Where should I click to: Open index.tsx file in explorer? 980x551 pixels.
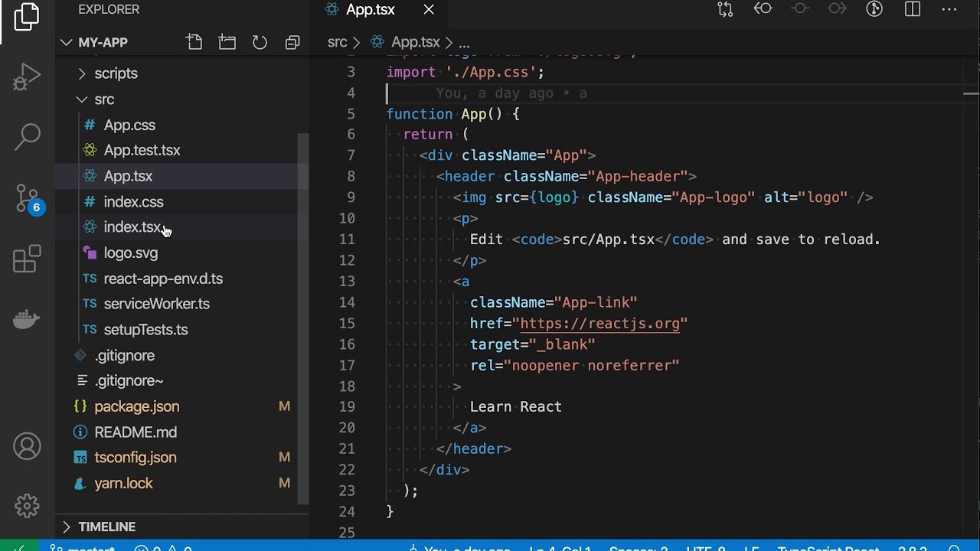pos(132,227)
